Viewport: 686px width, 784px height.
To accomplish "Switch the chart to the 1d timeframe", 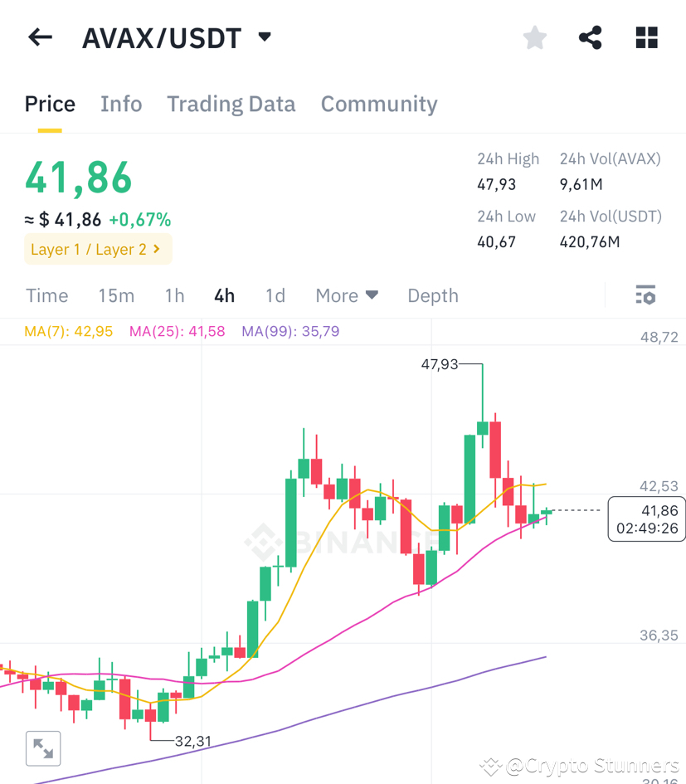I will point(275,295).
